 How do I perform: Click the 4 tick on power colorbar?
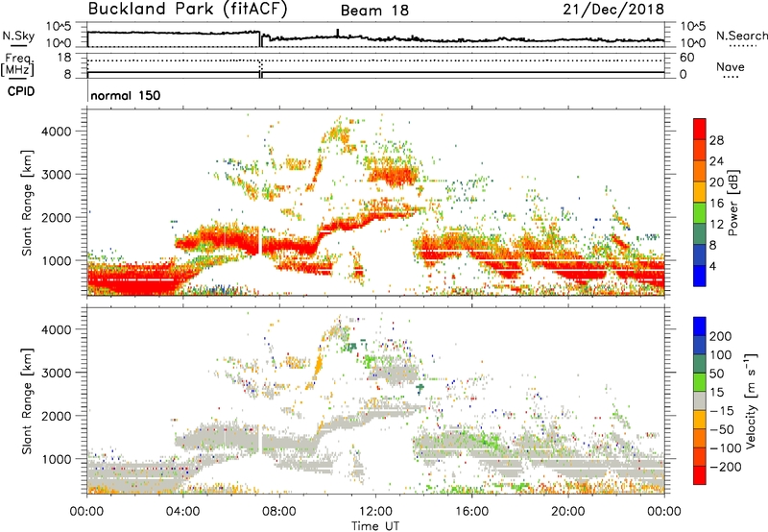pyautogui.click(x=713, y=266)
